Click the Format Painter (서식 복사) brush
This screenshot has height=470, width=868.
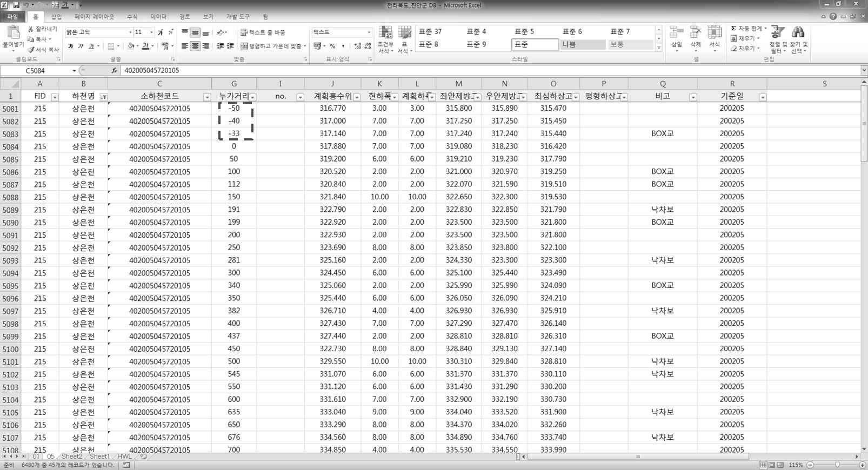[31, 49]
